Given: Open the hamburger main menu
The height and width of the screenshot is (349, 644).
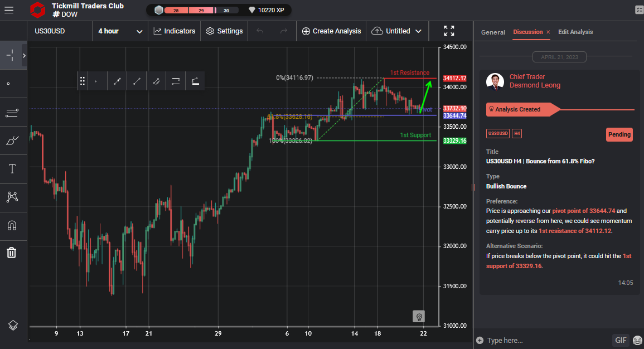Looking at the screenshot, I should [x=9, y=10].
